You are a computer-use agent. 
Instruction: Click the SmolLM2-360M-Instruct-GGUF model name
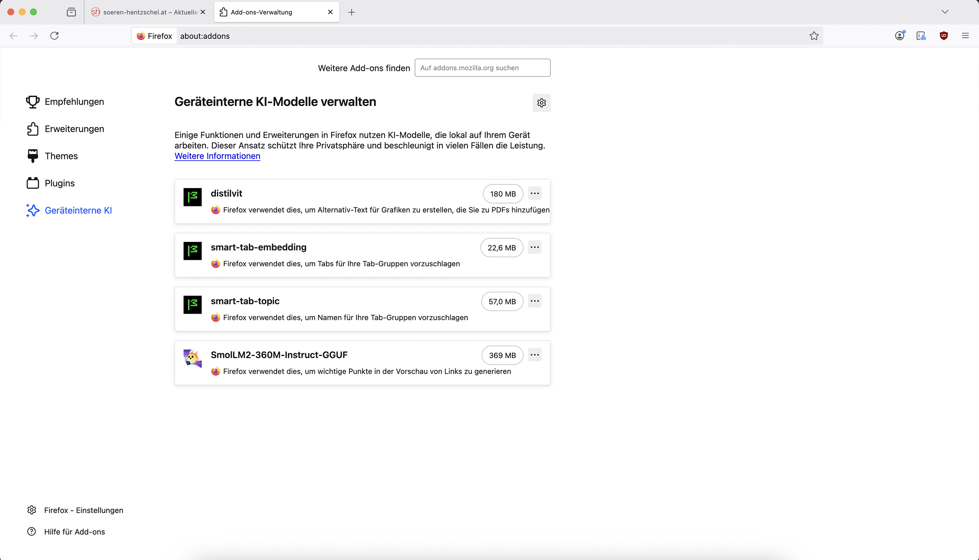click(279, 355)
